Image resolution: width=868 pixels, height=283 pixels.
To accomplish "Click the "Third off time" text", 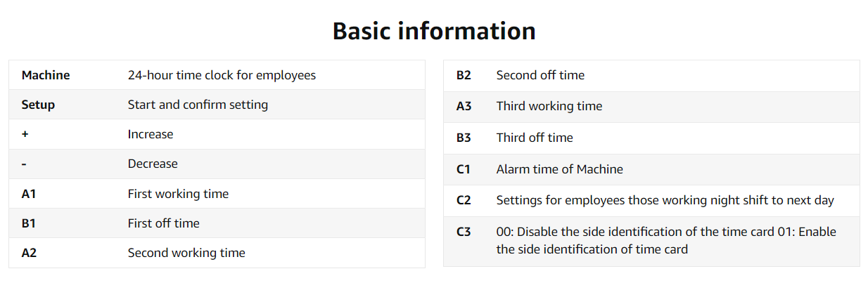I will [x=535, y=138].
